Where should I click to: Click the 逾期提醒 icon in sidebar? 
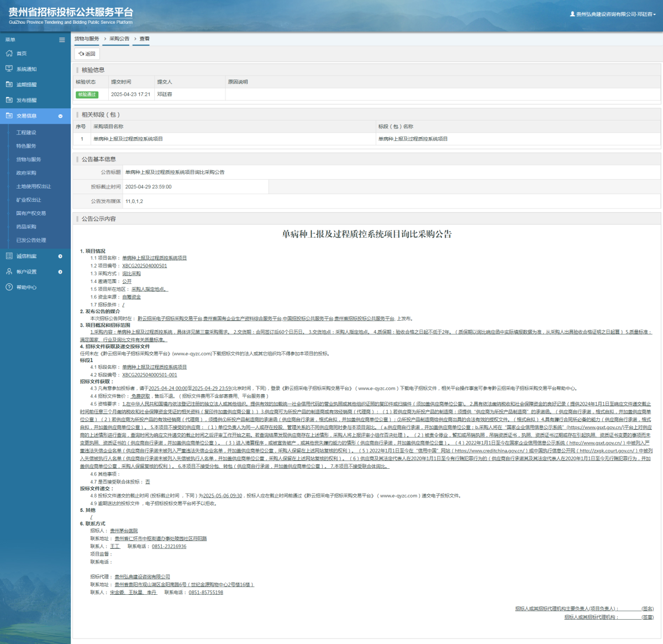[x=9, y=85]
